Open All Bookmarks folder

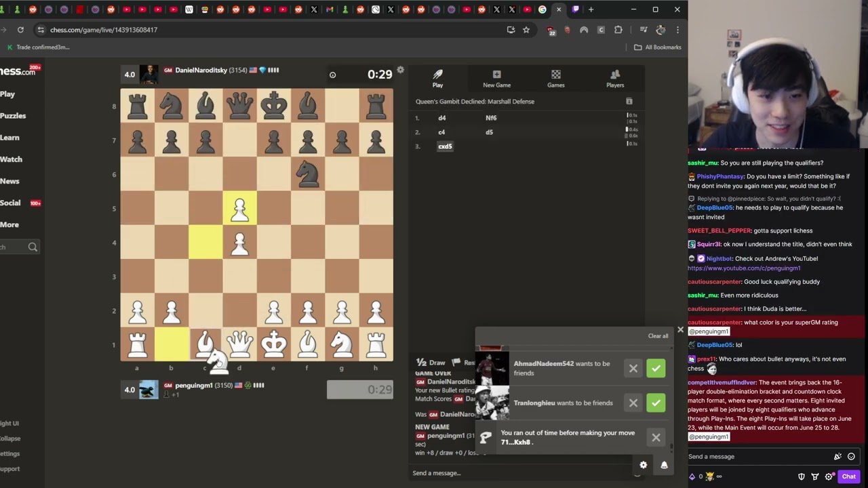(658, 47)
